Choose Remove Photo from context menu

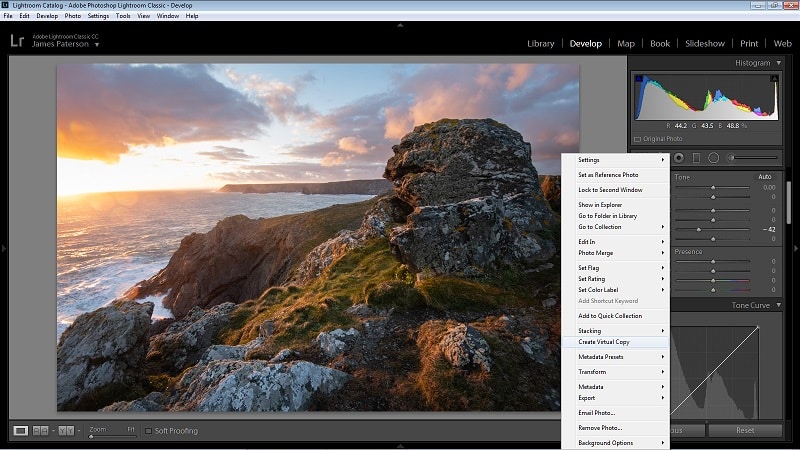pos(616,428)
